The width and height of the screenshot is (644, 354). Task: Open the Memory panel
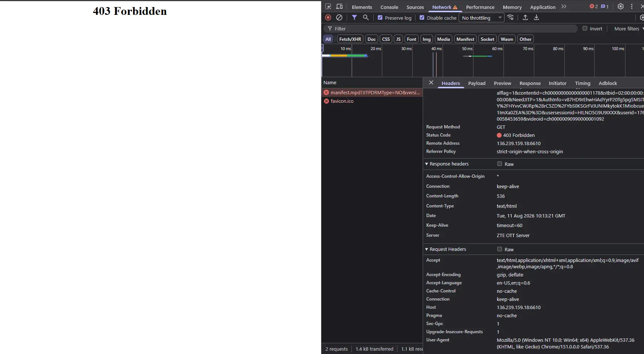click(x=512, y=7)
